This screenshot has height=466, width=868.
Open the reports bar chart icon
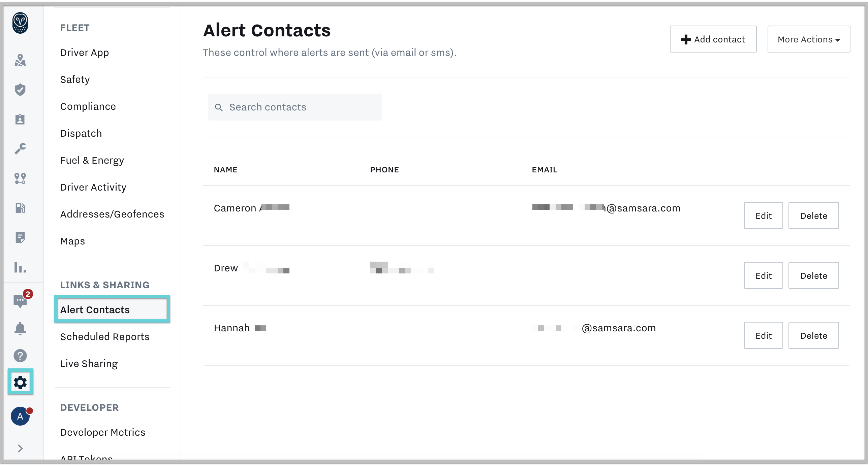(x=20, y=267)
